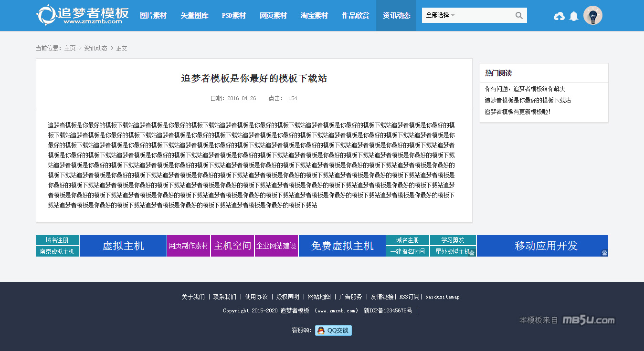644x351 pixels.
Task: Go to 淘宝素材 in navigation
Action: click(x=314, y=15)
